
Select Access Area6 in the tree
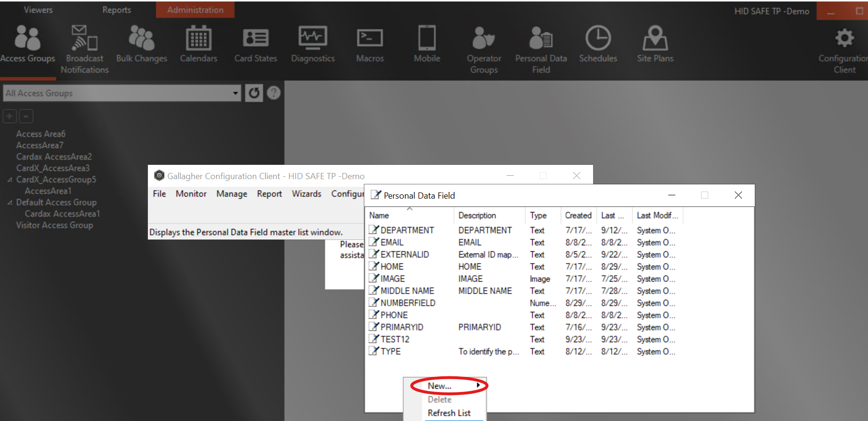[41, 134]
